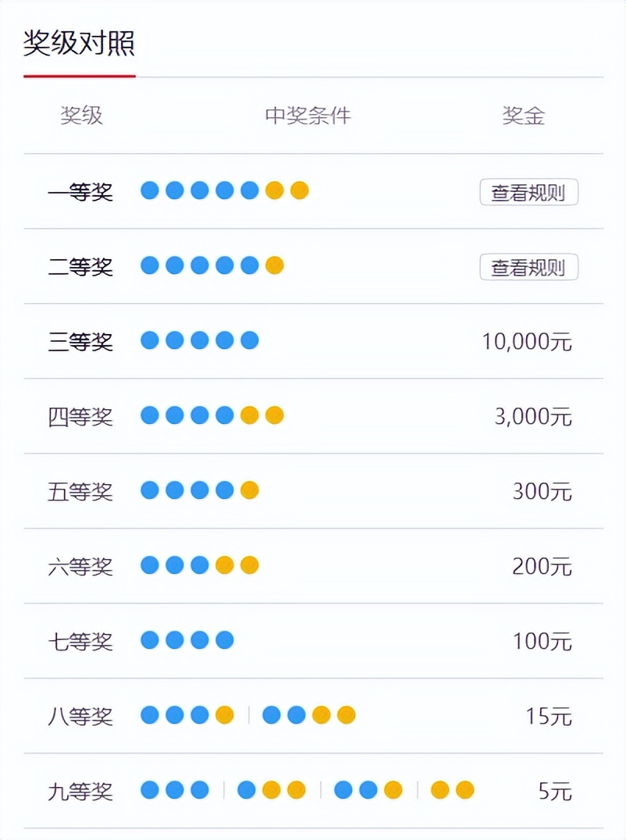The height and width of the screenshot is (840, 626).
Task: Click first blue ball in 一等奖 row
Action: pos(150,190)
